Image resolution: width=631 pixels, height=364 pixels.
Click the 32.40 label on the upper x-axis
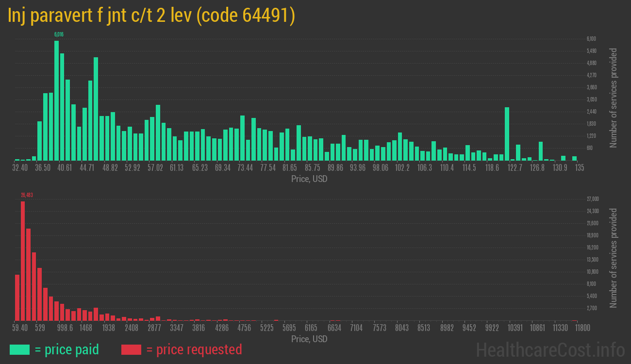point(20,167)
